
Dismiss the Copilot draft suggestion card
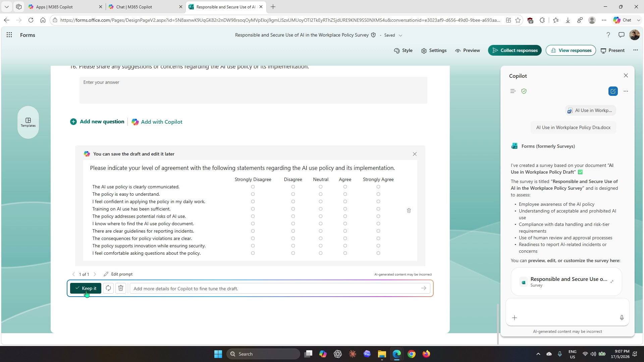(x=415, y=154)
